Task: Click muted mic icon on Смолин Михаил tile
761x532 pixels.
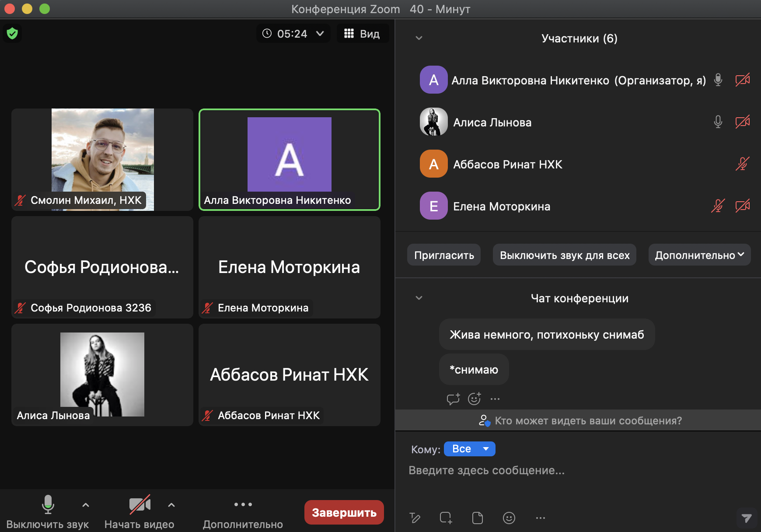Action: (x=20, y=200)
